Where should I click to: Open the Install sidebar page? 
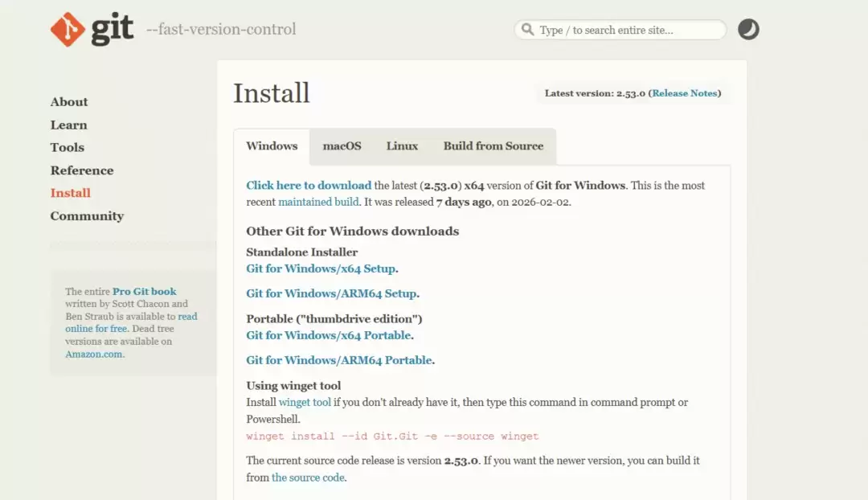pyautogui.click(x=70, y=193)
